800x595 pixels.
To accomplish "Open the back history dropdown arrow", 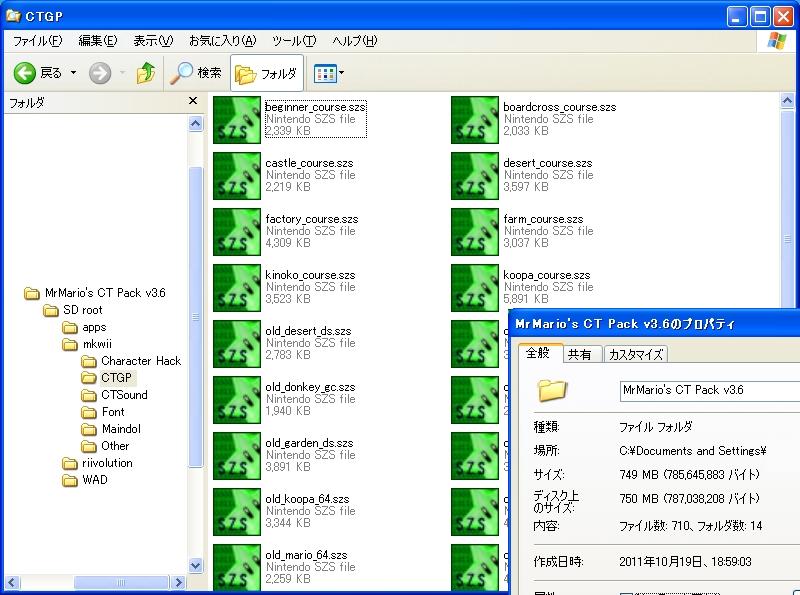I will (x=73, y=73).
